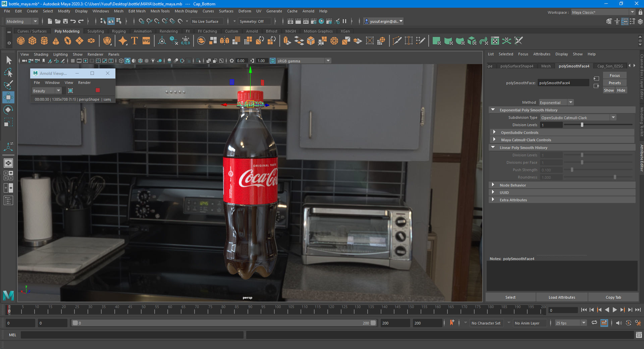This screenshot has height=349, width=644.
Task: Choose the Rotate tool in the Tool Box
Action: 8,110
